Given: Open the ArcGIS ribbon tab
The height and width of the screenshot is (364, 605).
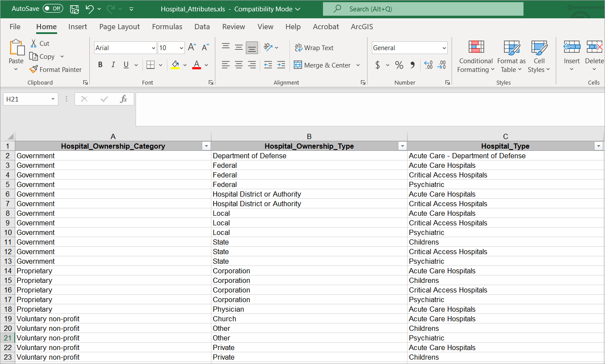Looking at the screenshot, I should pos(362,27).
